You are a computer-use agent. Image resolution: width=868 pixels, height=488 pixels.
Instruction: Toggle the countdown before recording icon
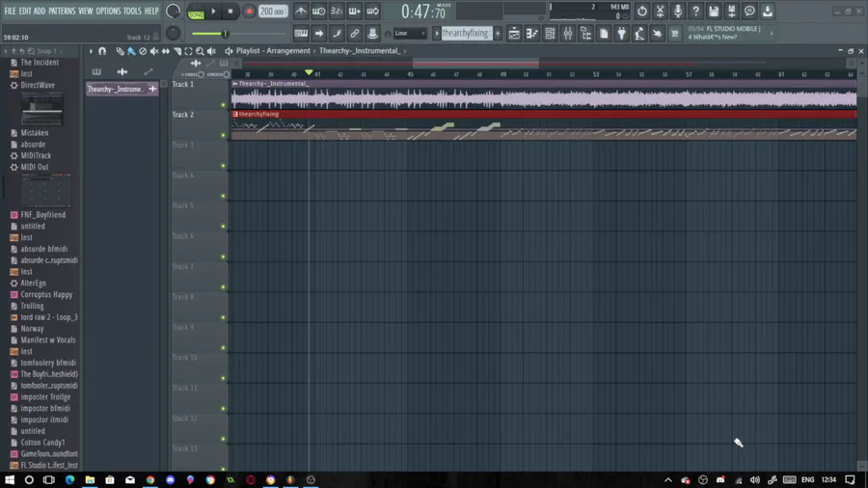click(337, 11)
